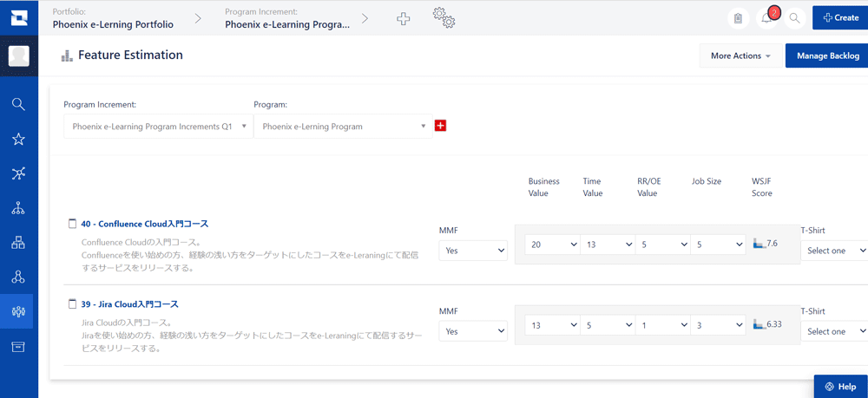Click the Jira Align logo icon
868x398 pixels.
(19, 17)
